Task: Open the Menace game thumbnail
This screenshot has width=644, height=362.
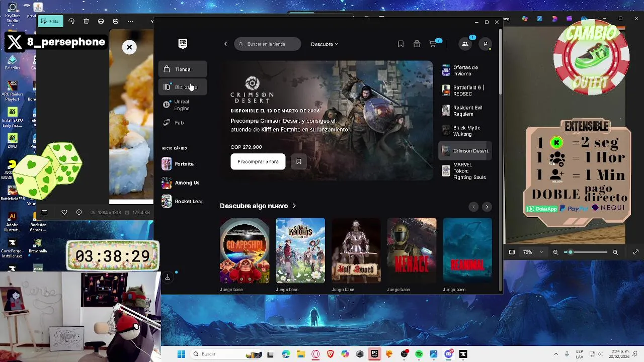Action: point(412,250)
